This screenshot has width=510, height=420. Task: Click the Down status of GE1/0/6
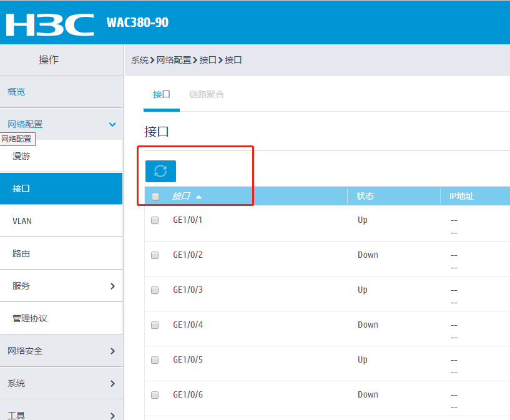click(368, 394)
